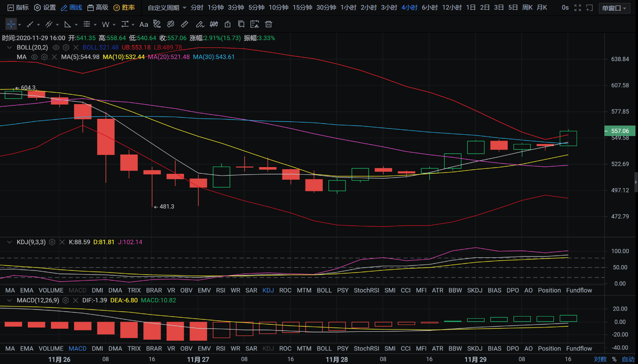This screenshot has width=638, height=364.
Task: Click the trash icon to delete drawings
Action: 269,24
